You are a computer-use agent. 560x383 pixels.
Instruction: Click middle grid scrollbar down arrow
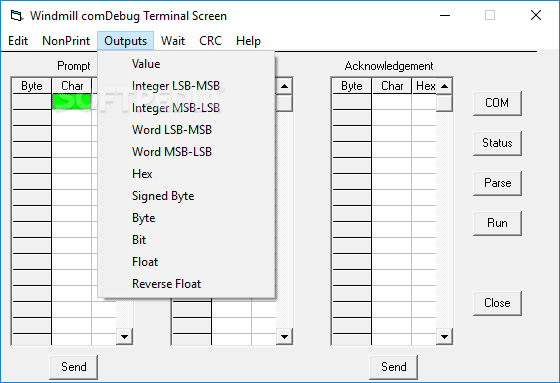coord(284,337)
